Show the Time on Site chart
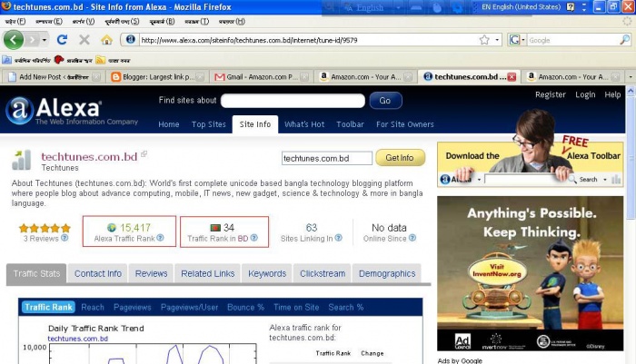 [296, 307]
